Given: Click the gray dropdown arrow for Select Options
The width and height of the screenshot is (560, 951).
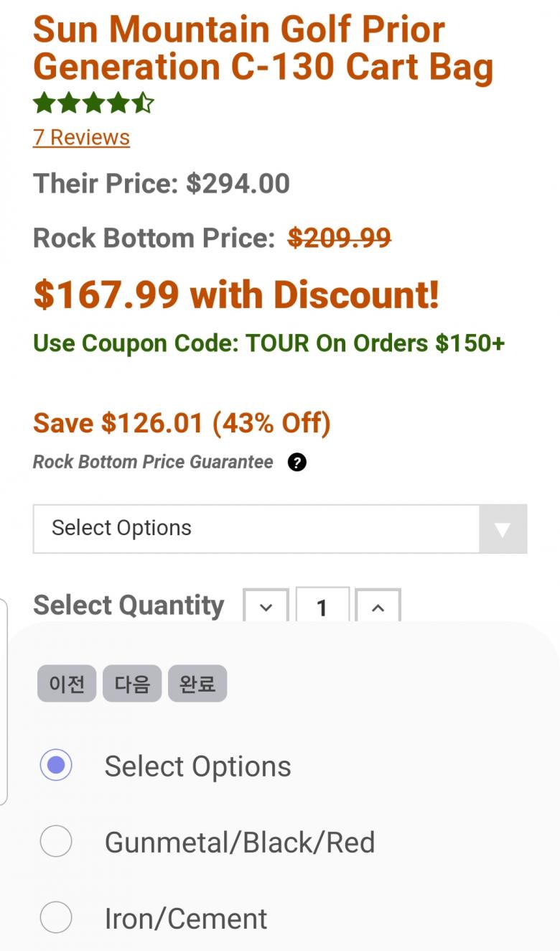Looking at the screenshot, I should pos(503,529).
